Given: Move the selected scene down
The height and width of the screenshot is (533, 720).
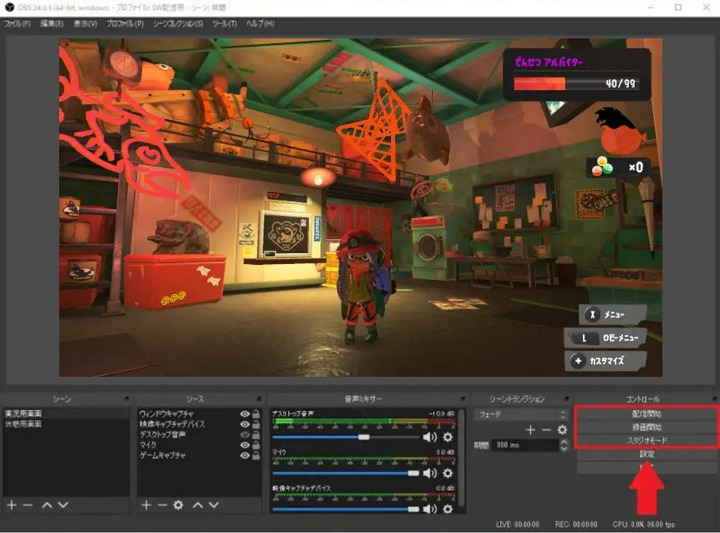Looking at the screenshot, I should [x=63, y=505].
